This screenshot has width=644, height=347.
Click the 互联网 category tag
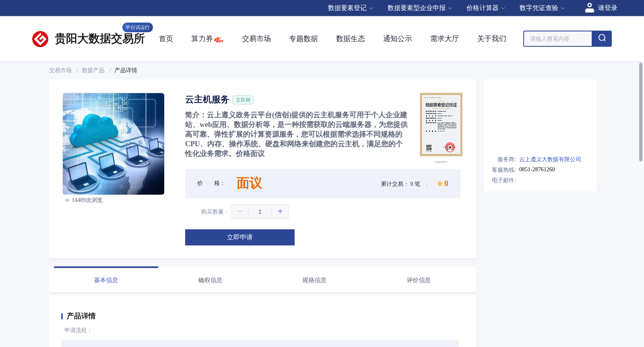coord(243,100)
